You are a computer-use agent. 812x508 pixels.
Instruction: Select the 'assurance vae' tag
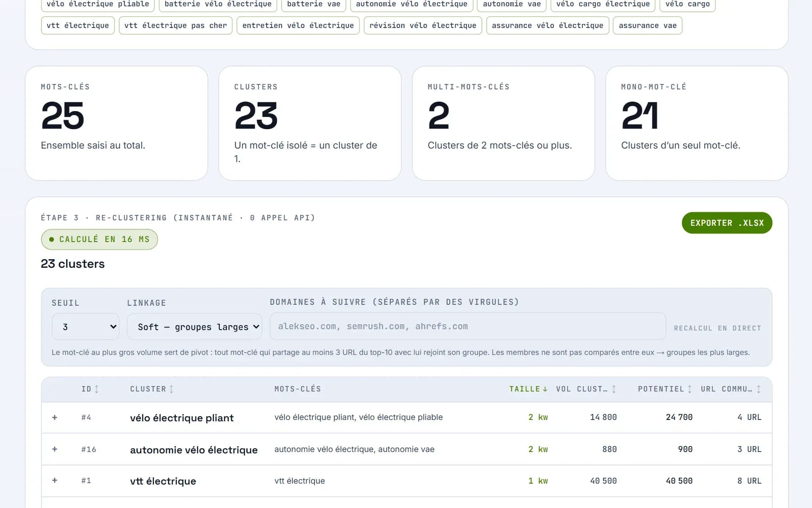[647, 25]
